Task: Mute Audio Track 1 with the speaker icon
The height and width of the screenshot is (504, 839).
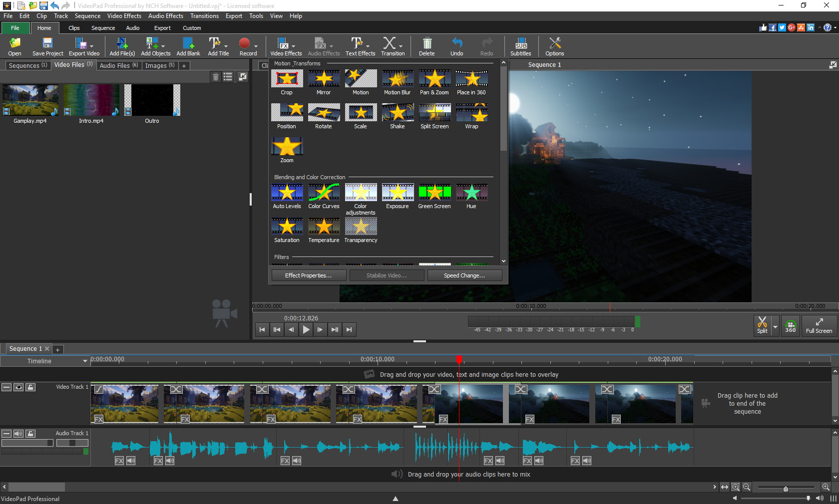Action: click(x=18, y=433)
